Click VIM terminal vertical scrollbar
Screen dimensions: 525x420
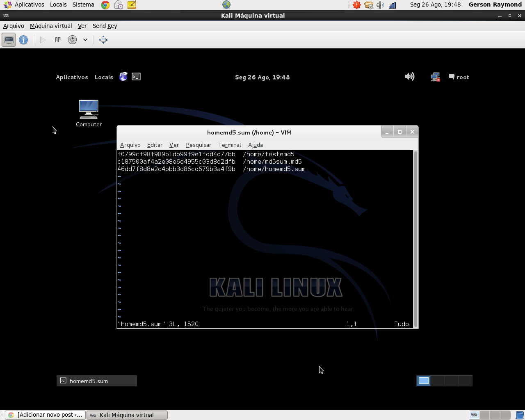pyautogui.click(x=415, y=238)
